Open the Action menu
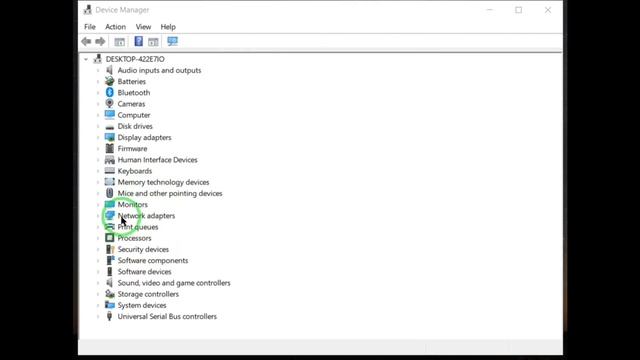 [116, 27]
